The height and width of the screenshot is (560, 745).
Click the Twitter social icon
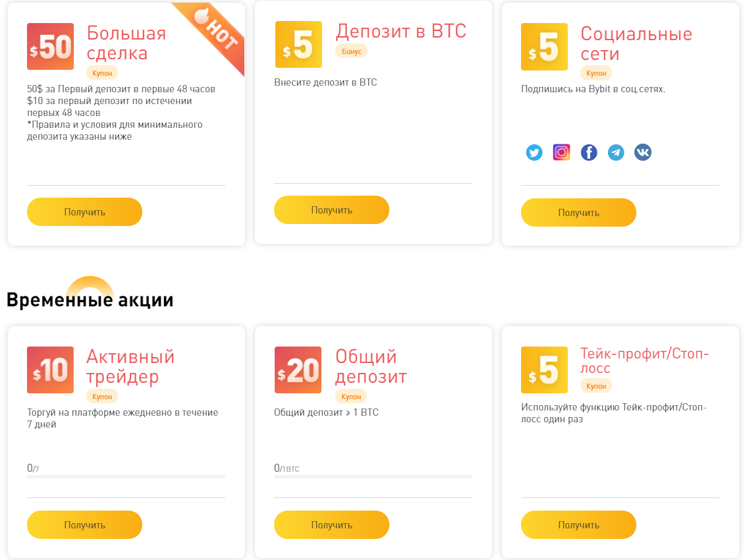point(534,153)
